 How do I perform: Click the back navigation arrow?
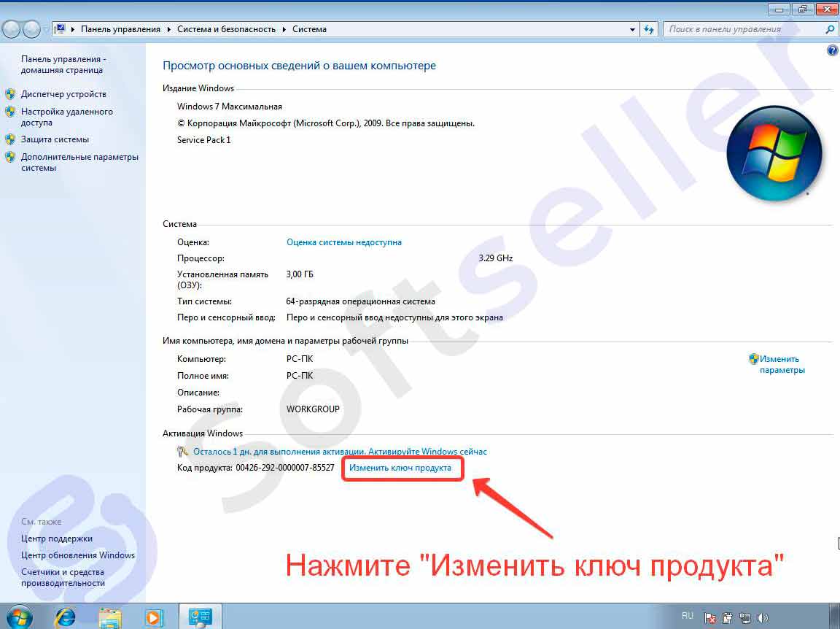point(12,29)
